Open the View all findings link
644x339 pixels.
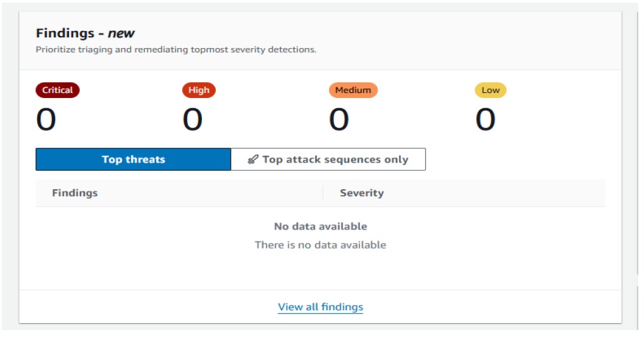click(x=320, y=307)
